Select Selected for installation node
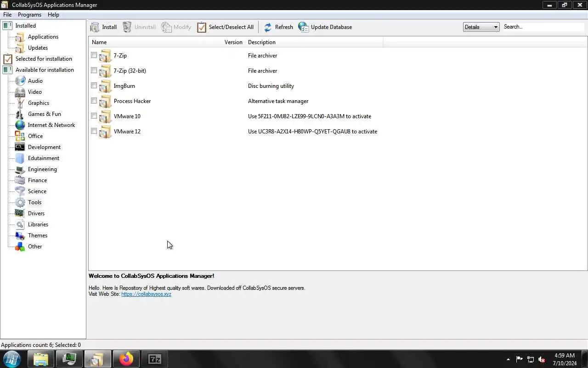 click(x=44, y=59)
